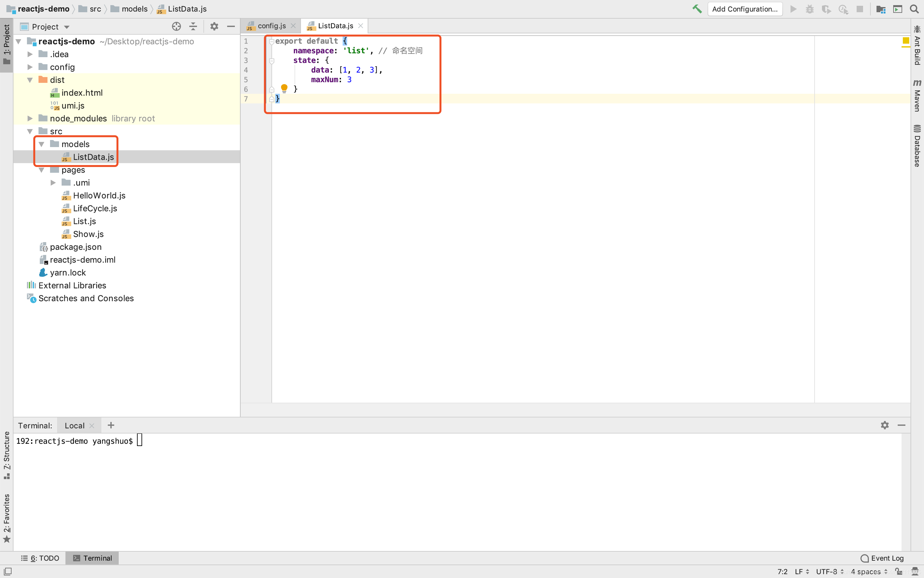The image size is (924, 578).
Task: Collapse the reactjs-demo root node
Action: tap(18, 41)
